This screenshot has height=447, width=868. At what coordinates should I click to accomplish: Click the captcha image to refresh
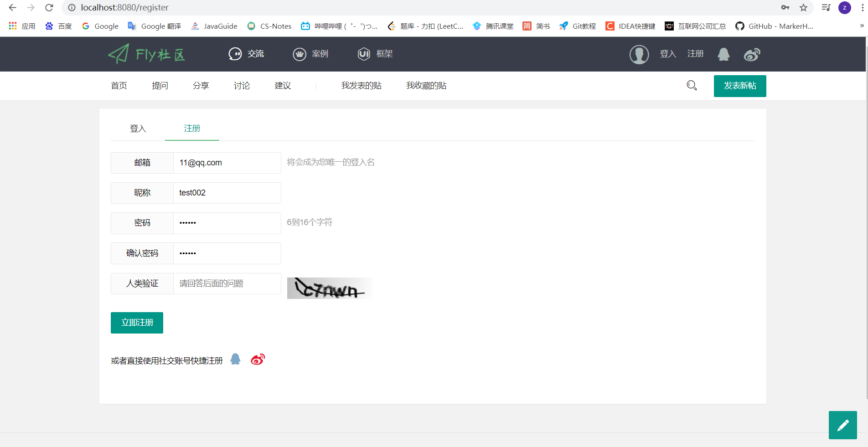pos(329,288)
